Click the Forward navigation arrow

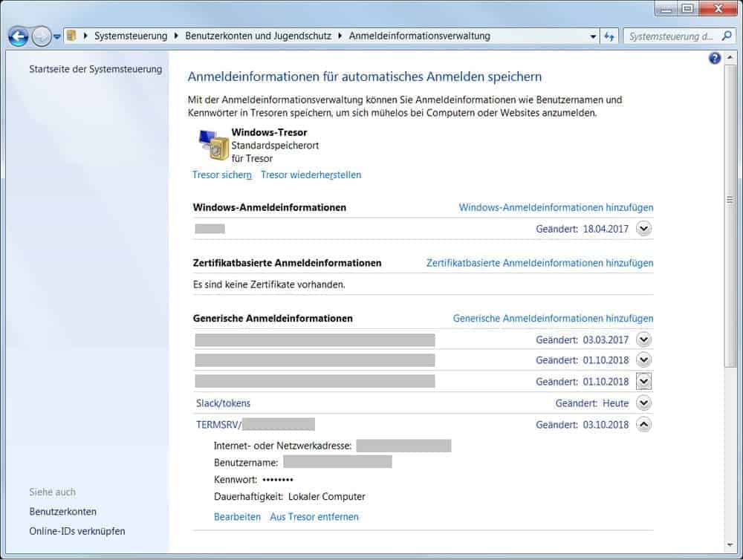pos(42,36)
